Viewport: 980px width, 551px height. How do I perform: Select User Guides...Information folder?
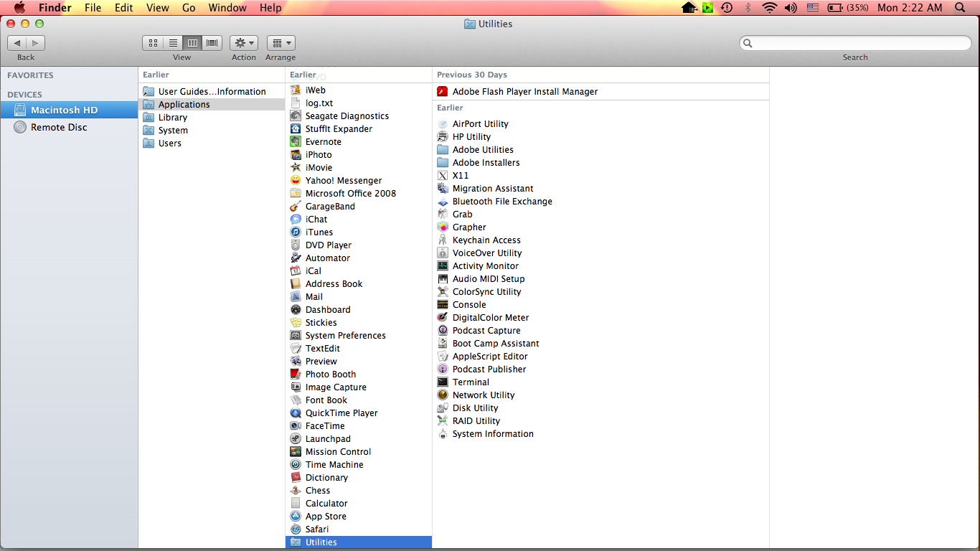212,92
